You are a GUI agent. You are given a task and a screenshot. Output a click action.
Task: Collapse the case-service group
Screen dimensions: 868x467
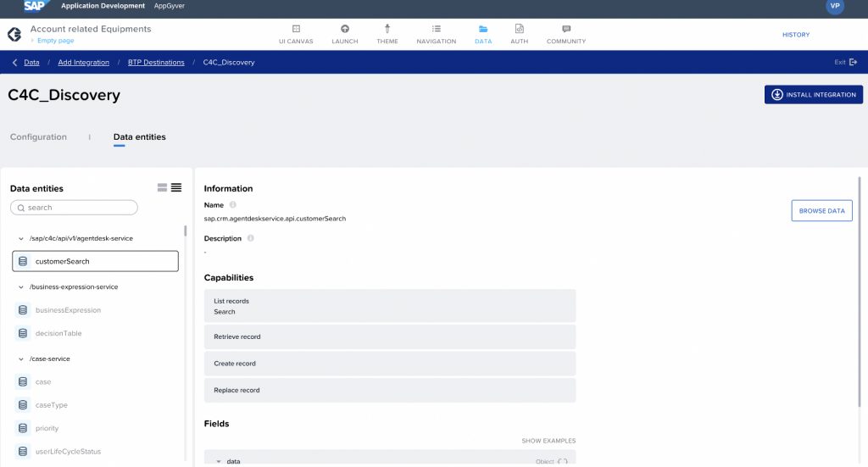tap(21, 359)
